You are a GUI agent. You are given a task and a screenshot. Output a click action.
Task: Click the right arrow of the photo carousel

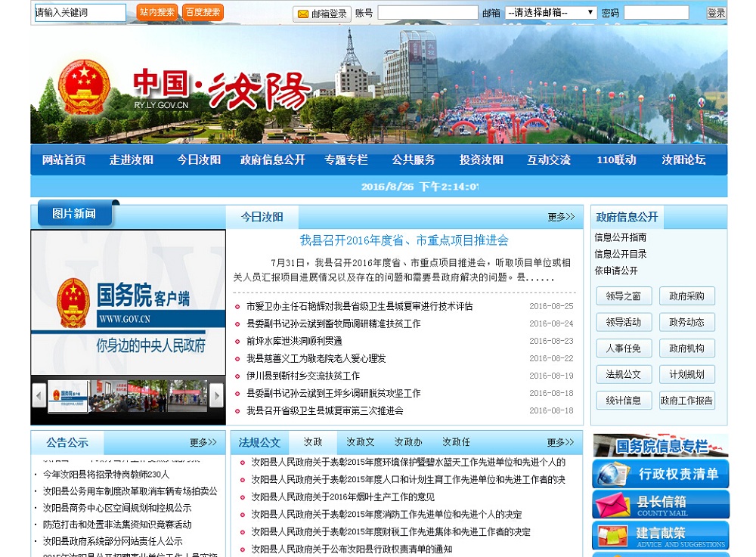click(x=217, y=396)
